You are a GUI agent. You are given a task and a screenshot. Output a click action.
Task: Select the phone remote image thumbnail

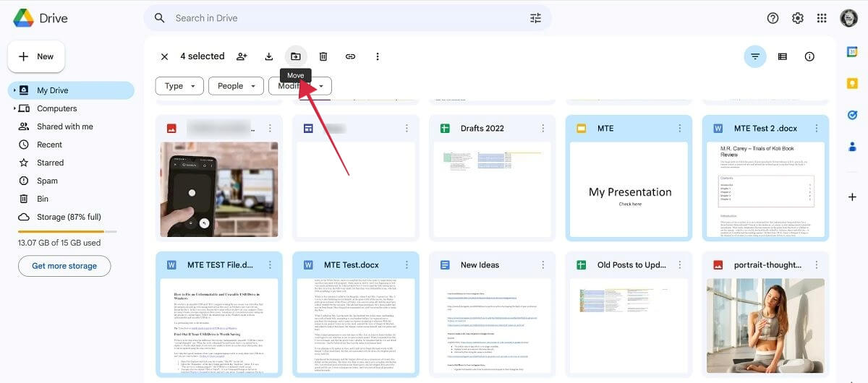tap(218, 189)
